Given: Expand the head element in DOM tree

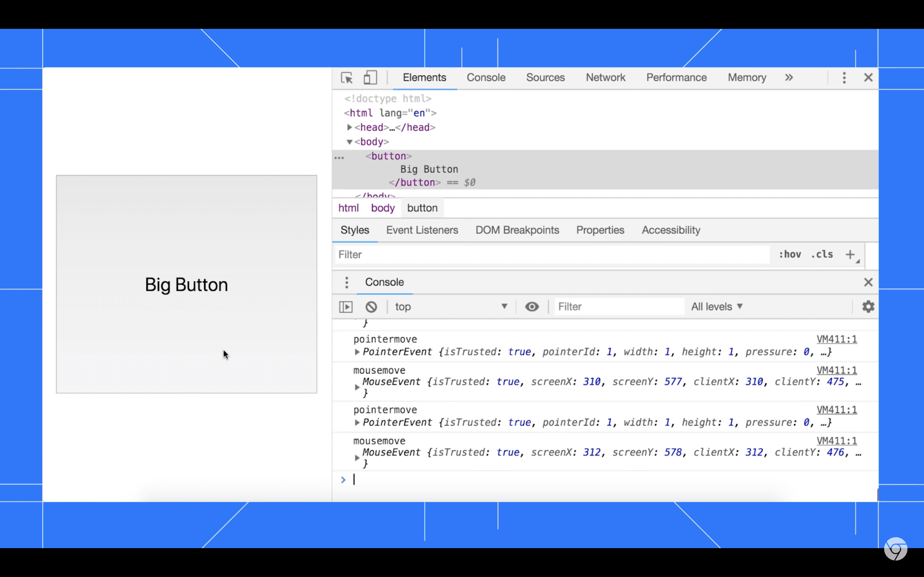Looking at the screenshot, I should 348,127.
